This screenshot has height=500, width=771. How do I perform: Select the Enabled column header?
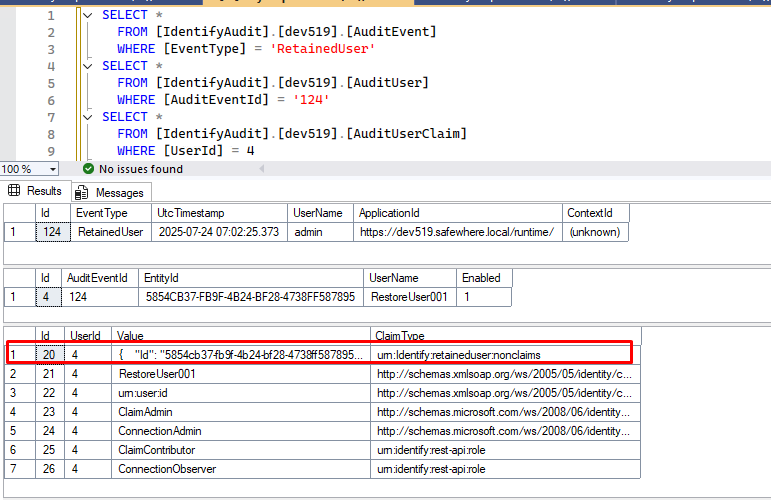(484, 278)
